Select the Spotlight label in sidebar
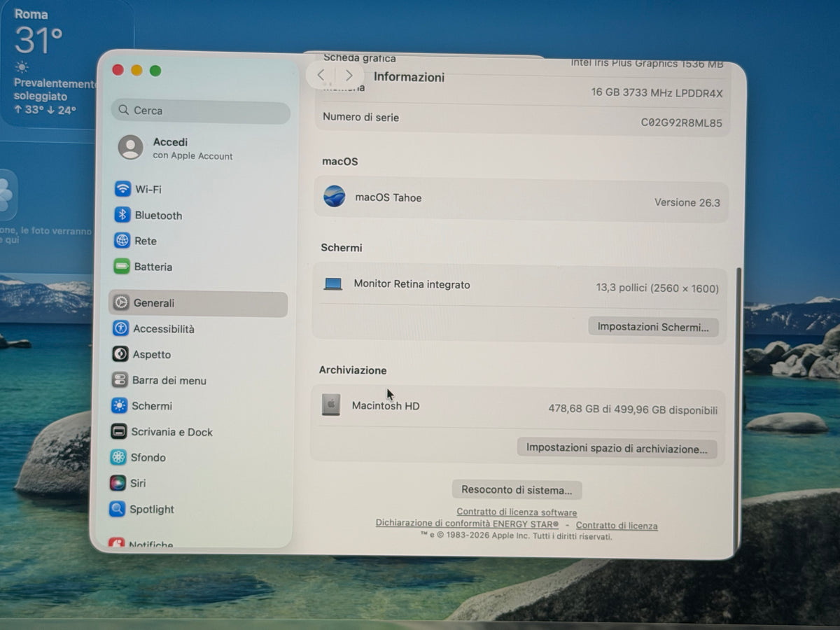Screen dimensions: 840x630 coord(152,510)
